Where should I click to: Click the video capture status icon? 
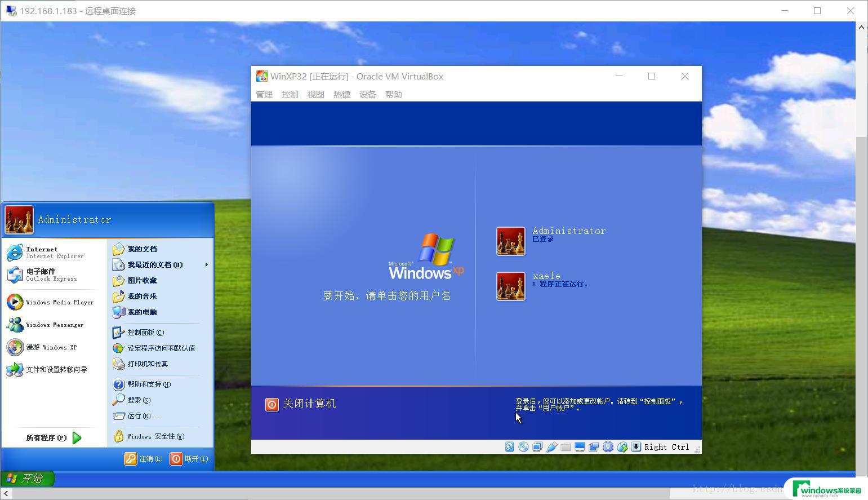[594, 447]
